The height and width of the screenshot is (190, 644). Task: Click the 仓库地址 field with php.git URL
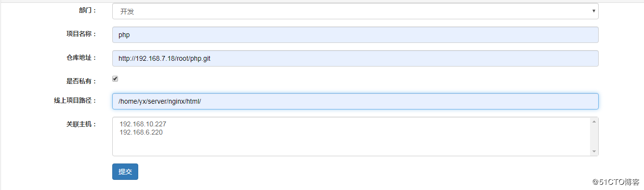pos(355,58)
